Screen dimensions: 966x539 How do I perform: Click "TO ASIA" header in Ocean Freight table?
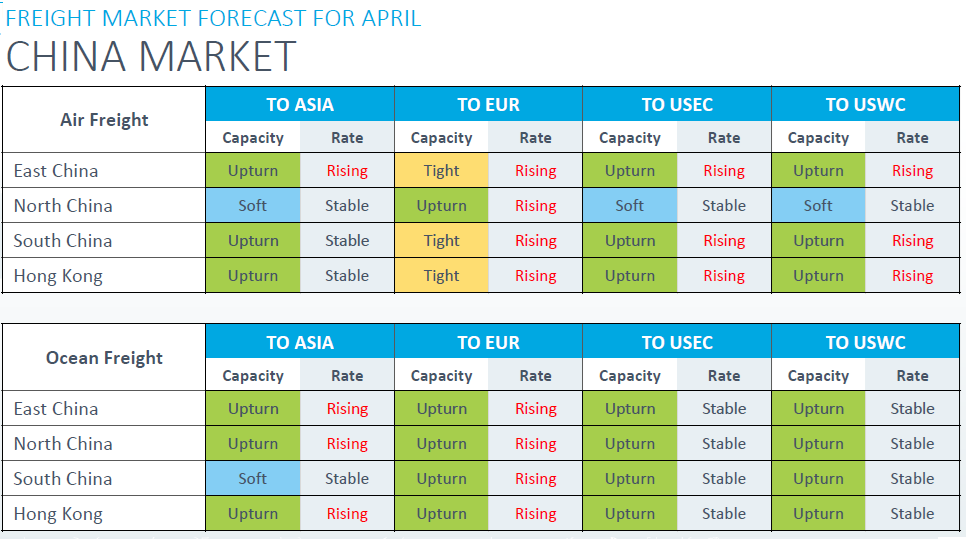(300, 343)
